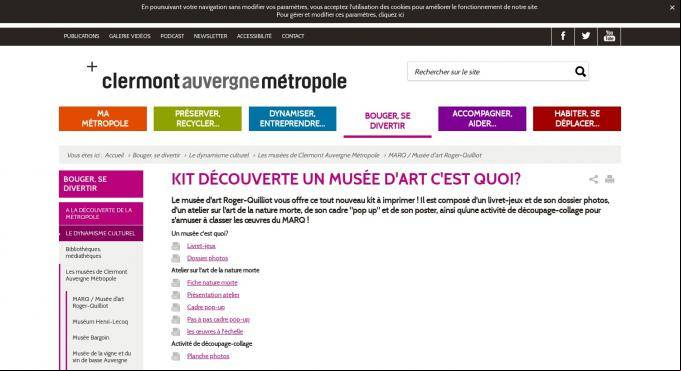Expand A la découverte de la métropole section
This screenshot has height=371, width=681.
click(101, 213)
